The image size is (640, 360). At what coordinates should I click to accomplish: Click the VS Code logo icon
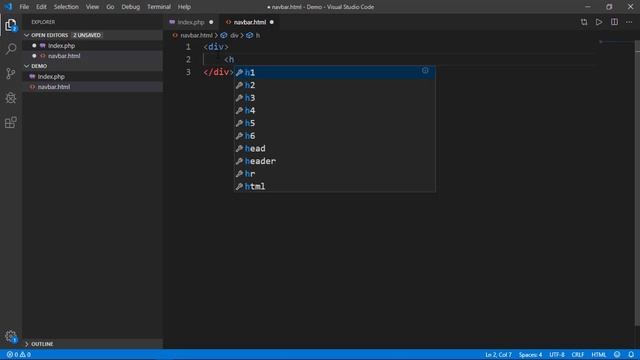pyautogui.click(x=8, y=7)
